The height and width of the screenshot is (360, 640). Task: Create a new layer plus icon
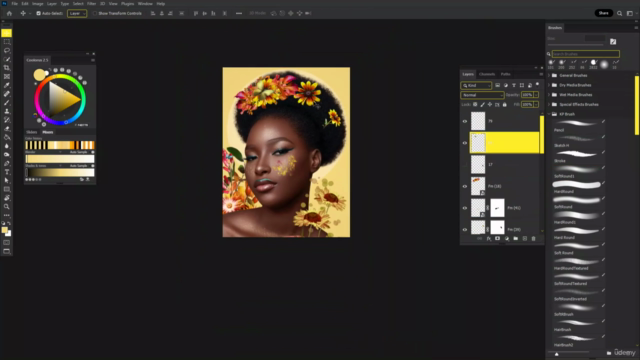pos(524,239)
